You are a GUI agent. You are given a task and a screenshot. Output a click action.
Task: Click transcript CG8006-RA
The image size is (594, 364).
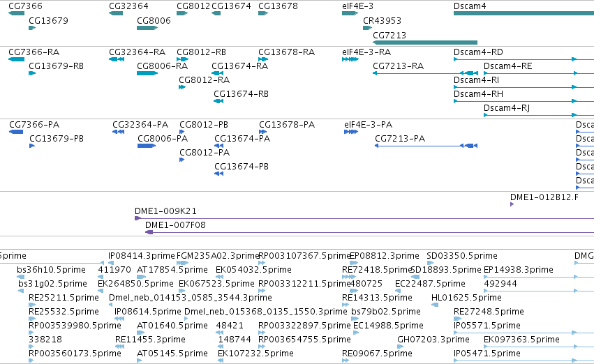162,66
